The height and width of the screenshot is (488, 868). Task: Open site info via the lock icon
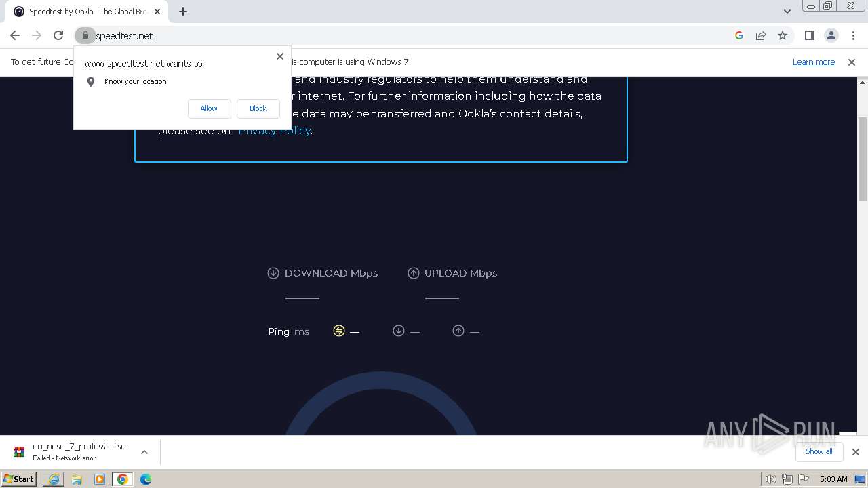85,35
